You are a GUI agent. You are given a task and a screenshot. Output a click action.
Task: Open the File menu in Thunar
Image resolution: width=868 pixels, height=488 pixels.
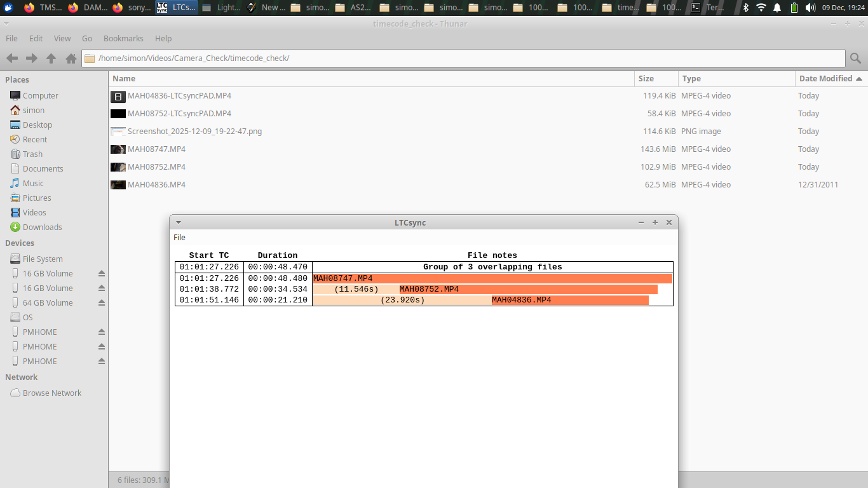coord(11,38)
